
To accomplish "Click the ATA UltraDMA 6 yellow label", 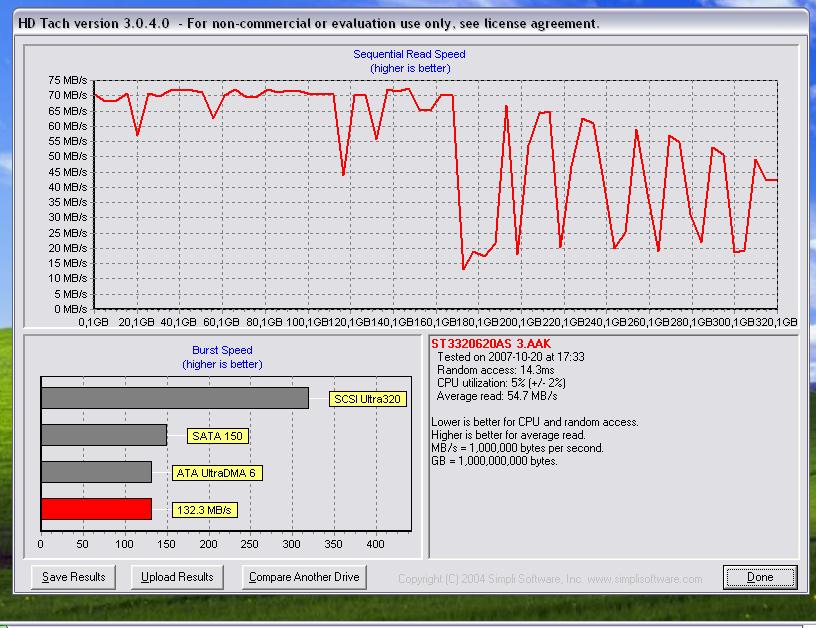I will click(217, 473).
